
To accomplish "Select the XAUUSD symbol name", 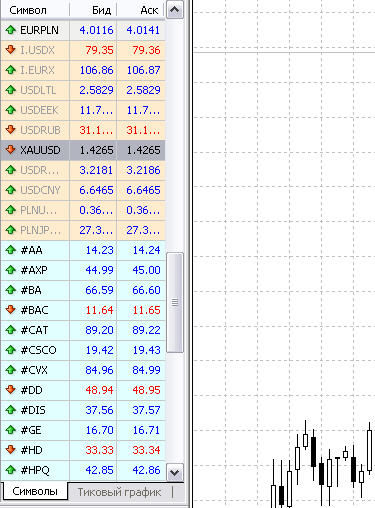I will click(x=40, y=150).
